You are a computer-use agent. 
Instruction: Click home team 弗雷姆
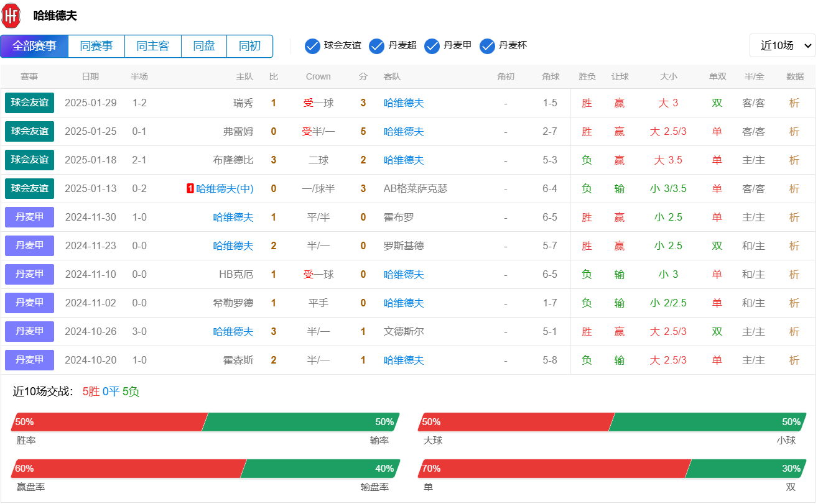238,131
